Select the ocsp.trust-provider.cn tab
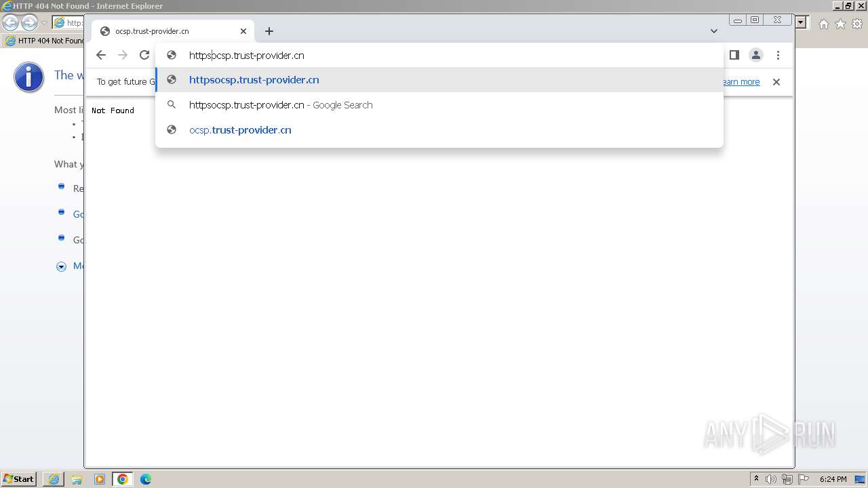Screen dimensions: 868x488 (x=173, y=31)
